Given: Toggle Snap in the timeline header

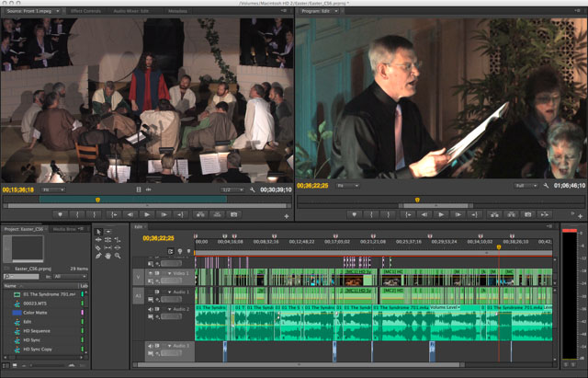Looking at the screenshot, I should (171, 251).
